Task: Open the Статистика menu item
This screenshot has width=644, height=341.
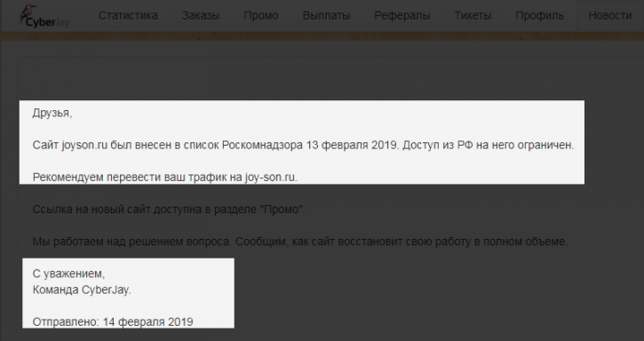Action: (128, 16)
